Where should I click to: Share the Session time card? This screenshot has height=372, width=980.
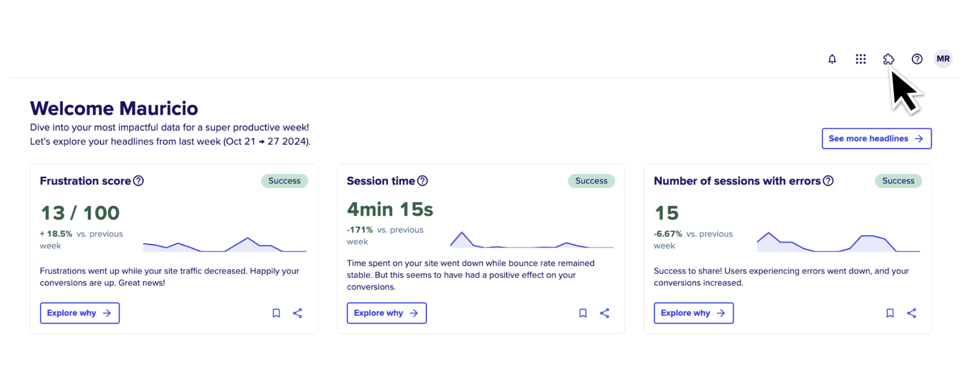click(x=605, y=313)
